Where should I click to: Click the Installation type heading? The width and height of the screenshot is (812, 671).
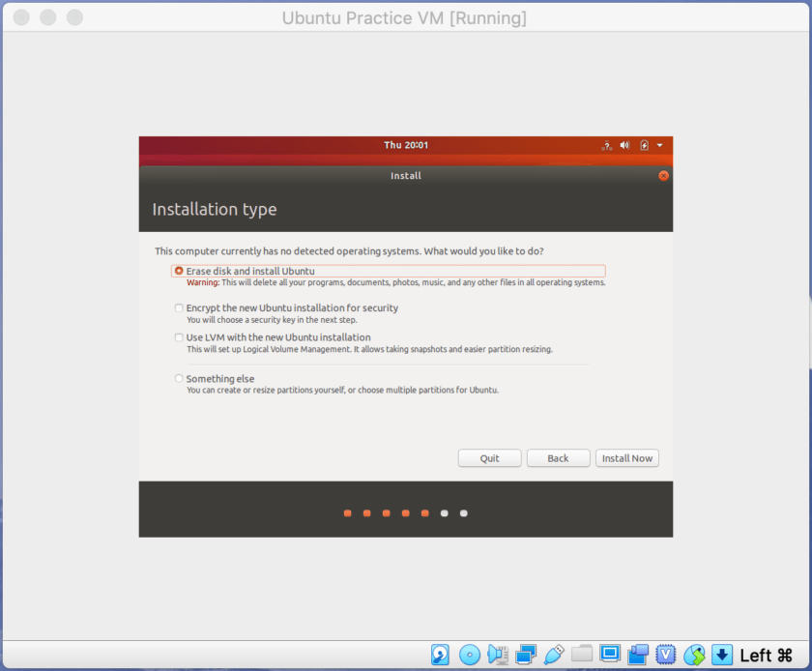[215, 210]
